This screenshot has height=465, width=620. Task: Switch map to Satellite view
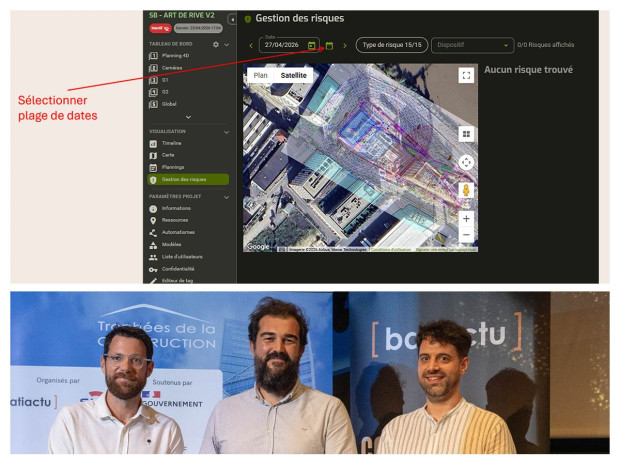tap(293, 75)
